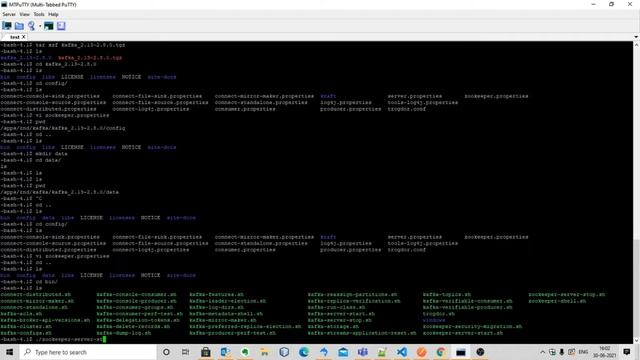
Task: Open Microsoft Store from taskbar
Action: pyautogui.click(x=206, y=352)
